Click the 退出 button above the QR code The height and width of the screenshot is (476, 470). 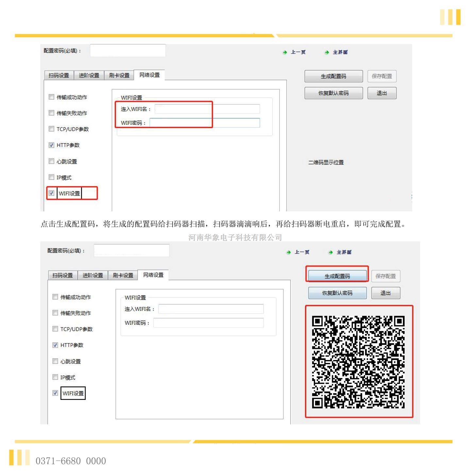385,293
